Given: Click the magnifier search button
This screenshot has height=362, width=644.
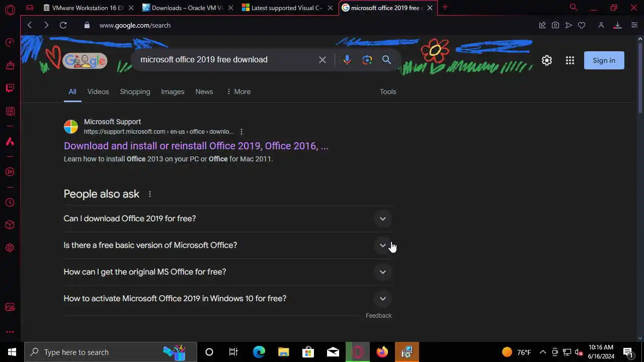Looking at the screenshot, I should (x=386, y=60).
